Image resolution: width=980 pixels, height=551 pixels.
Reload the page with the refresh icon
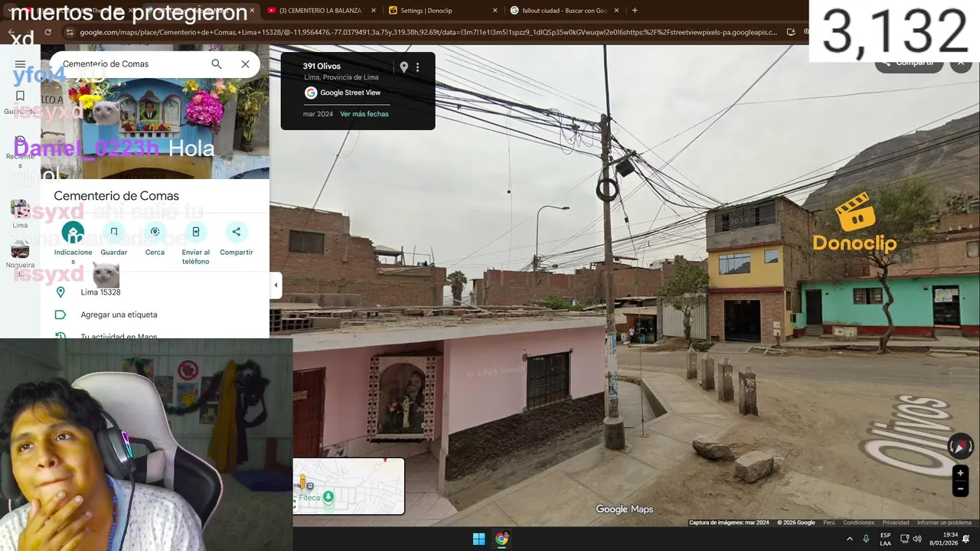click(47, 32)
